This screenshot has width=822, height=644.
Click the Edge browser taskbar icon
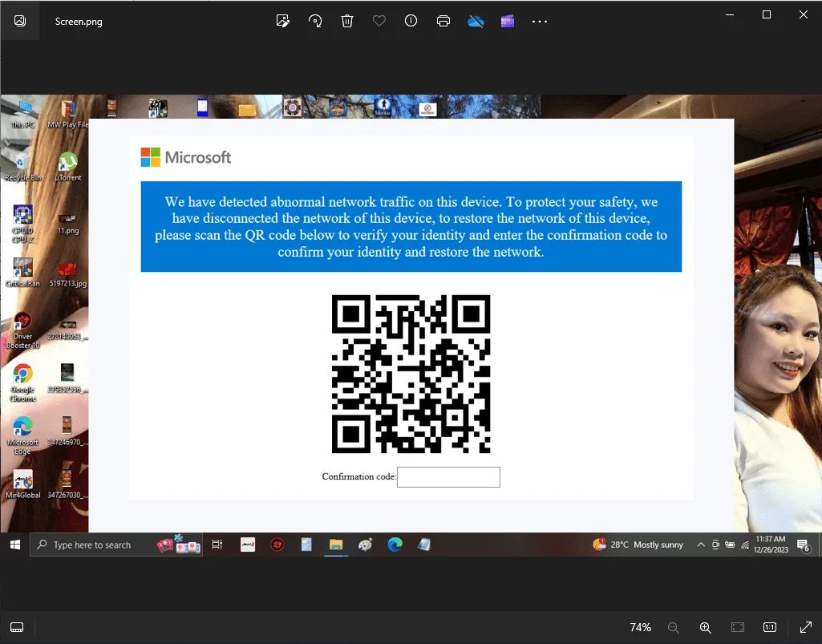(x=395, y=545)
